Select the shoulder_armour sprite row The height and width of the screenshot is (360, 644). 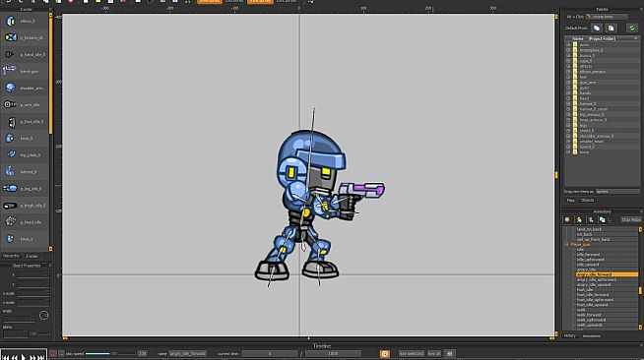25,89
